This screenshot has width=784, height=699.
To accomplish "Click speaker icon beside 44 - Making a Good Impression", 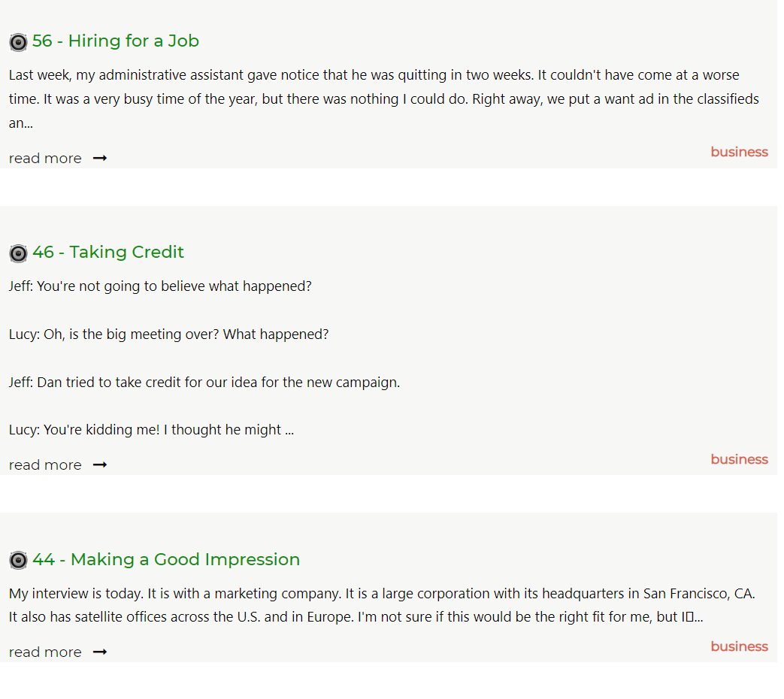I will (x=19, y=561).
